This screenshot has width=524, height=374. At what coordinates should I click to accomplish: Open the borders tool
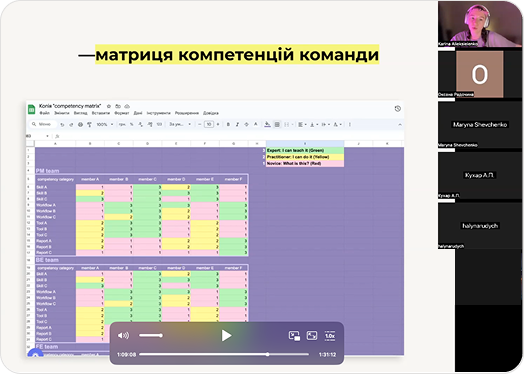pos(277,124)
